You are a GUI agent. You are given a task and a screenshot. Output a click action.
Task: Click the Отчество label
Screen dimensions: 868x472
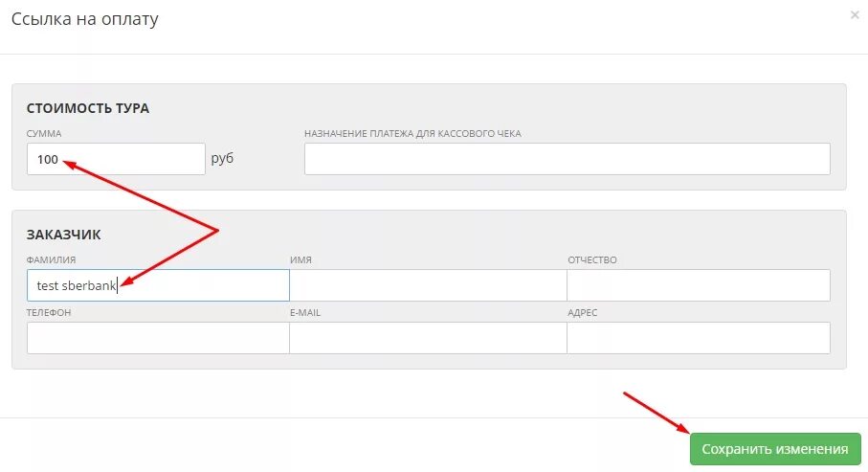(591, 259)
